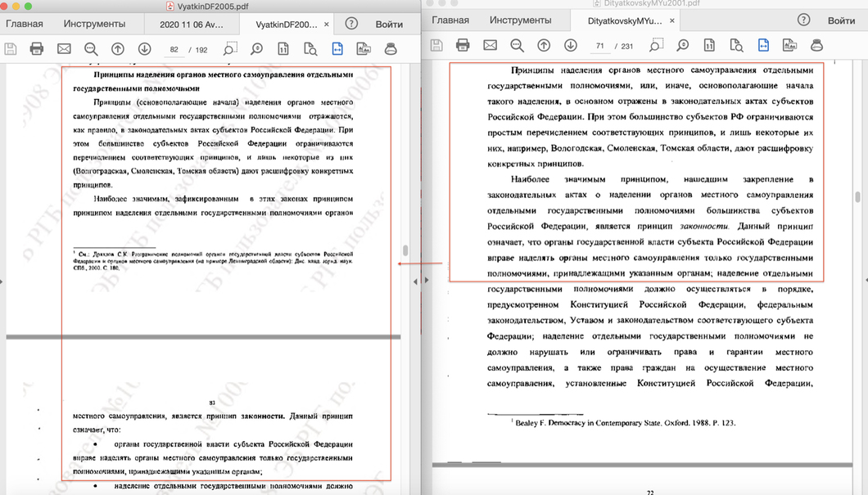Toggle page display mode in left window
The height and width of the screenshot is (495, 868).
coord(283,49)
